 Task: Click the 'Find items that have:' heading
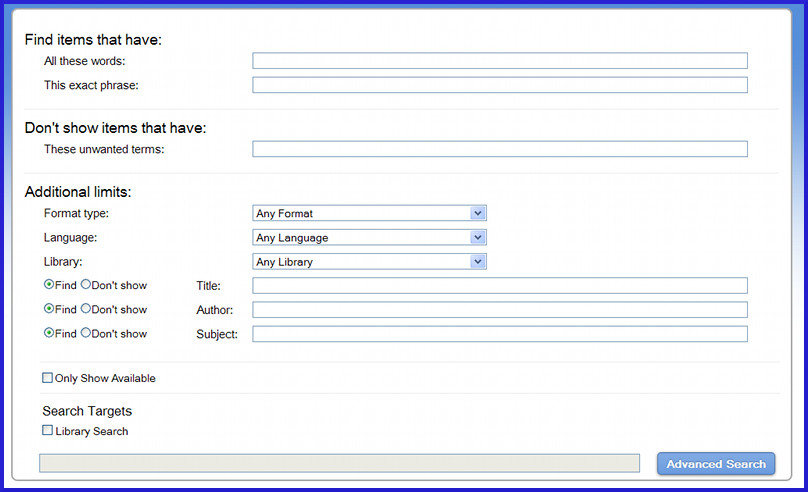tap(93, 40)
